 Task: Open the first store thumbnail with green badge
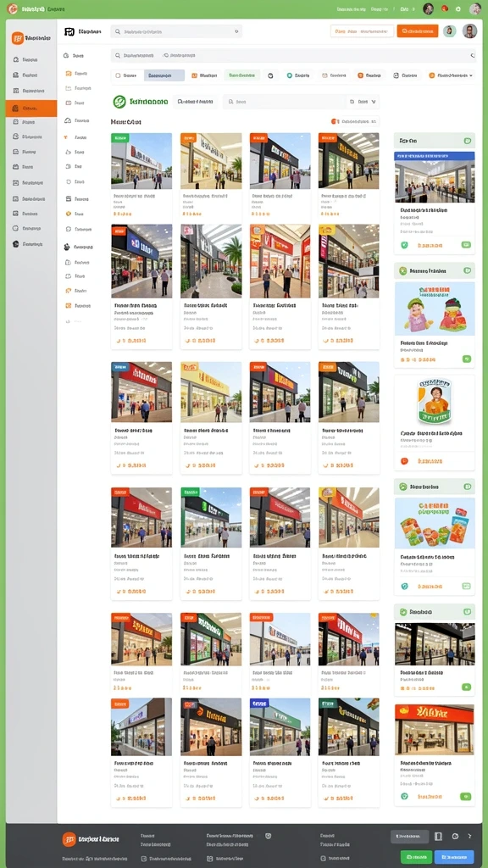[141, 161]
